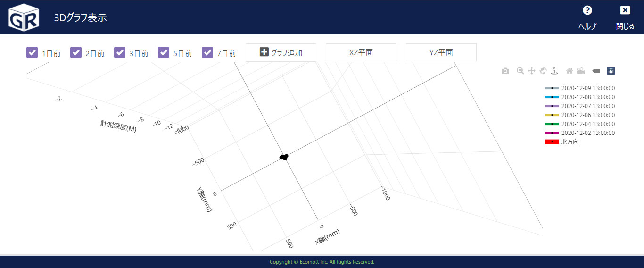Viewport: 644px width, 268px height.
Task: Toggle legend trace 2020-12-02 13:00:00
Action: pos(580,133)
